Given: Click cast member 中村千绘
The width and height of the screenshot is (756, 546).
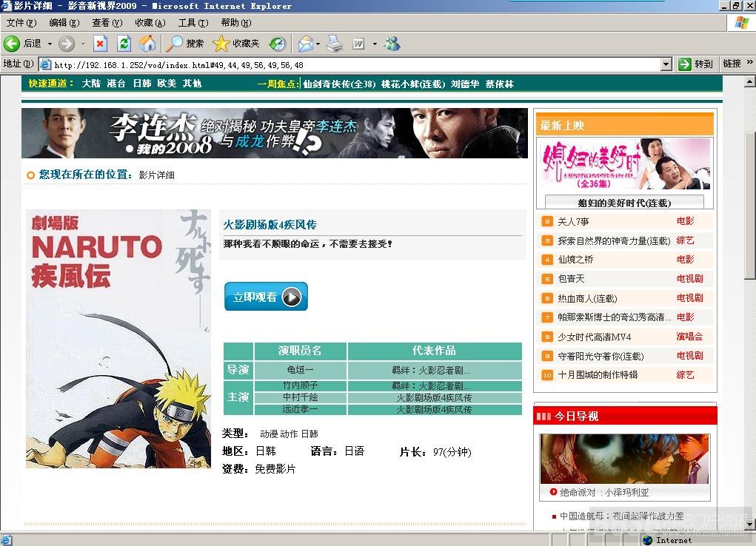Looking at the screenshot, I should pos(300,397).
